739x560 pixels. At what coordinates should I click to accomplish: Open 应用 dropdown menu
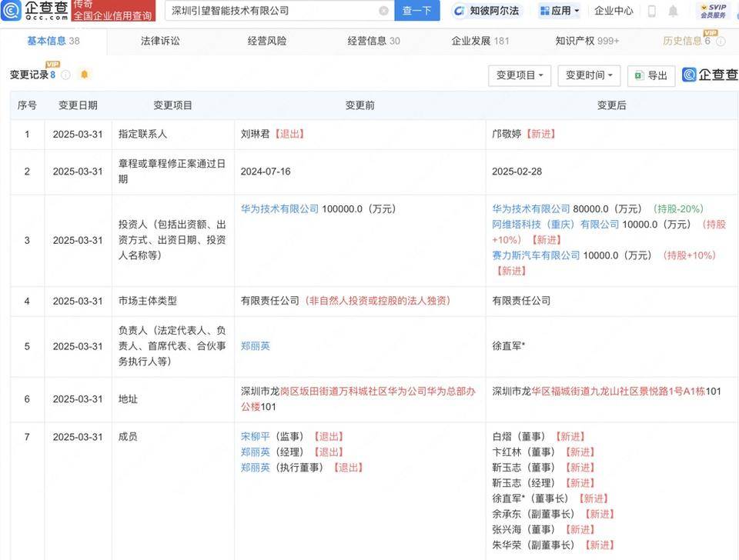click(x=560, y=11)
